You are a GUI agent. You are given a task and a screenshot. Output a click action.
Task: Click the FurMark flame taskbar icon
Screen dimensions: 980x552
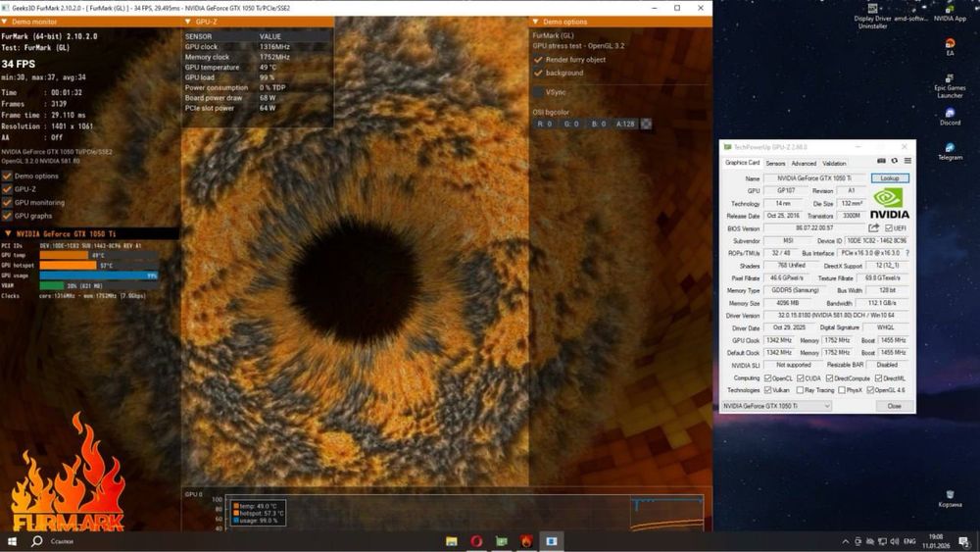(x=526, y=541)
